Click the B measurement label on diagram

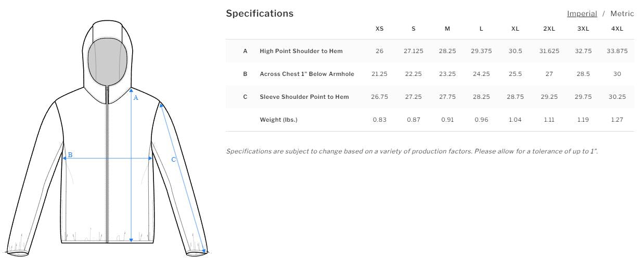(x=70, y=154)
